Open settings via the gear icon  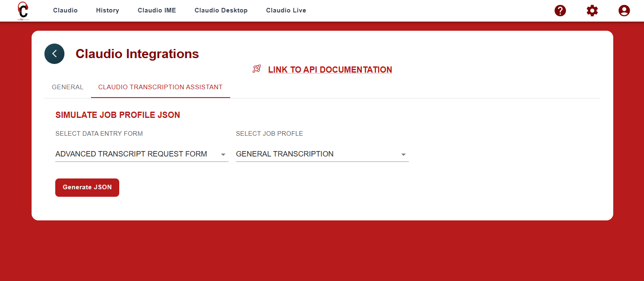pos(592,10)
